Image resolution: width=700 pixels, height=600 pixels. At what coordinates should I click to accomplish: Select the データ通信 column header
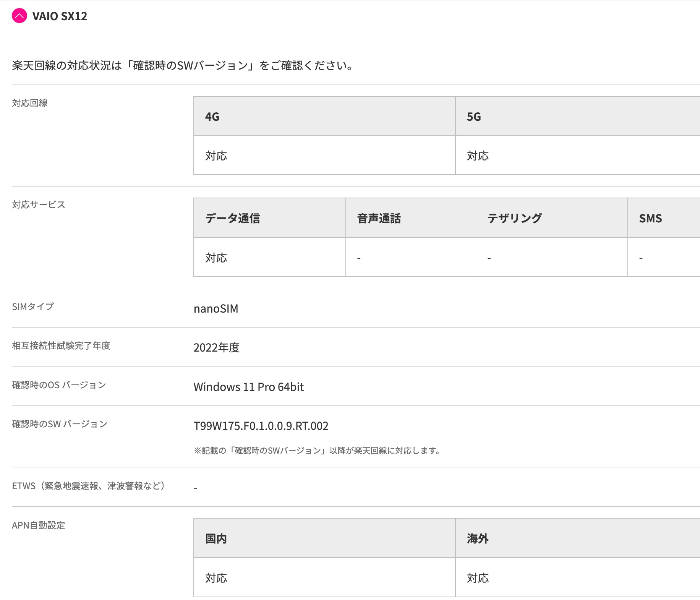coord(270,218)
